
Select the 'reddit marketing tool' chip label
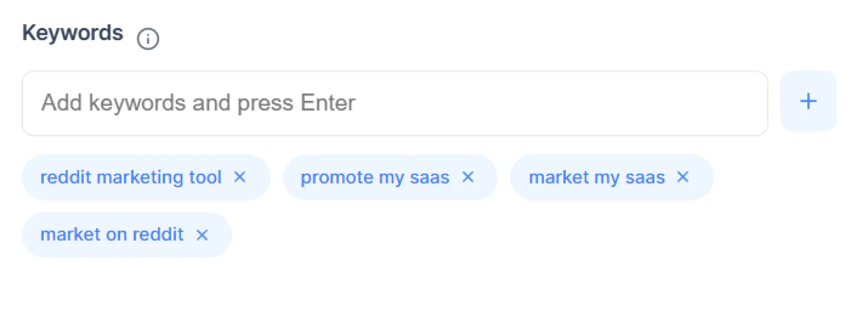point(131,177)
